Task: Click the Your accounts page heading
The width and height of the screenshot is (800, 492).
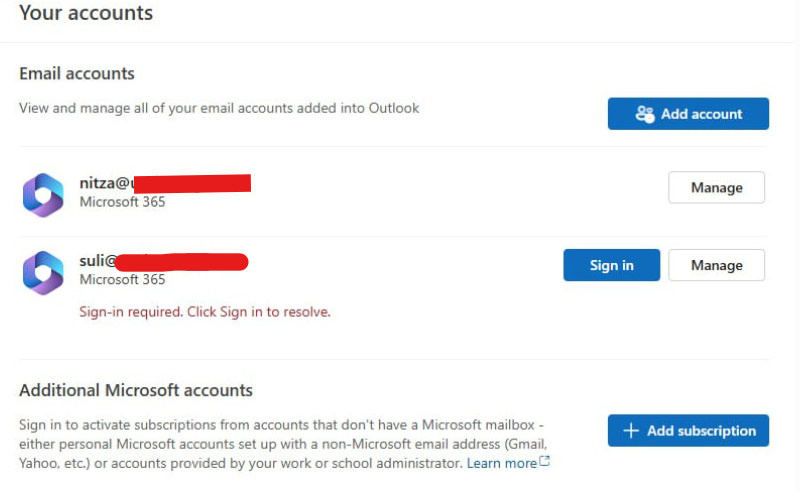Action: pyautogui.click(x=86, y=13)
